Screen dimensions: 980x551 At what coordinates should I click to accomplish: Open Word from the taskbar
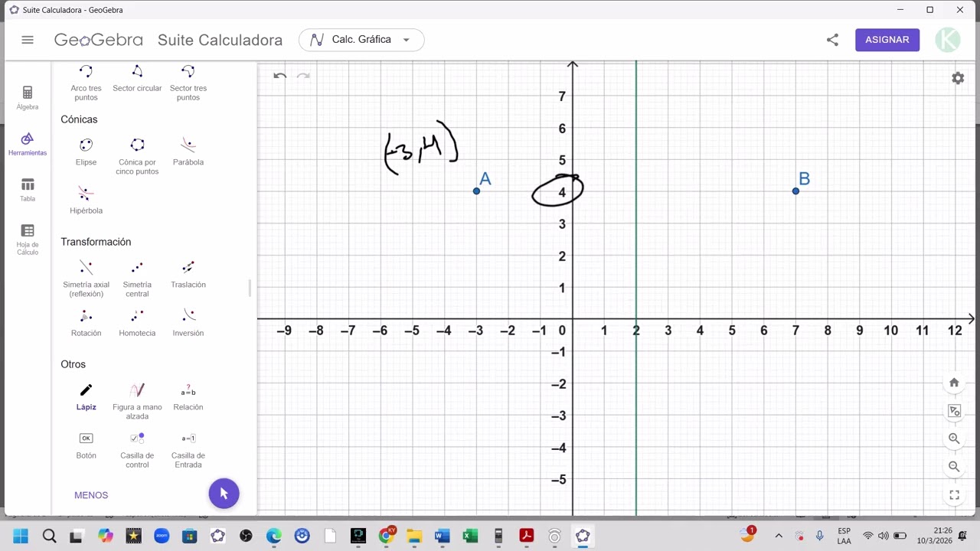[x=442, y=536]
